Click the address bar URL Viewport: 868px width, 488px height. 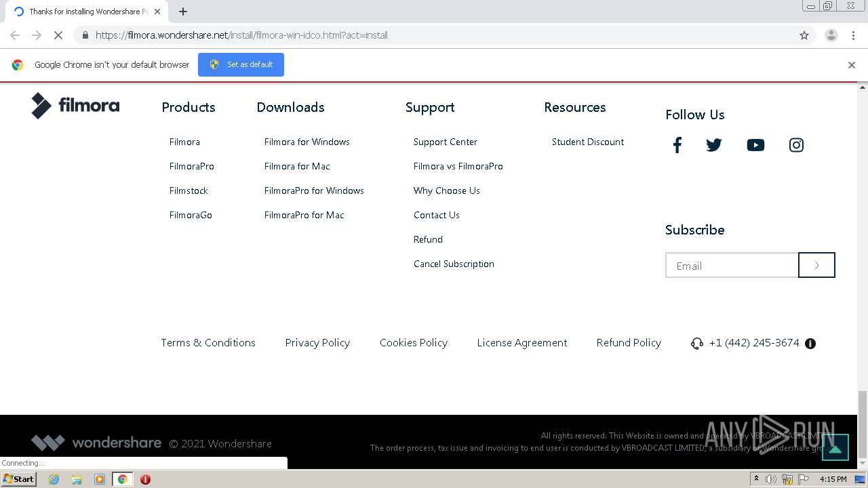(x=241, y=35)
